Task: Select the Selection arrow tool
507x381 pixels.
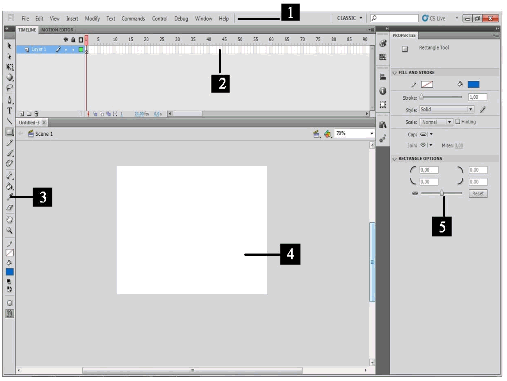Action: pos(9,46)
